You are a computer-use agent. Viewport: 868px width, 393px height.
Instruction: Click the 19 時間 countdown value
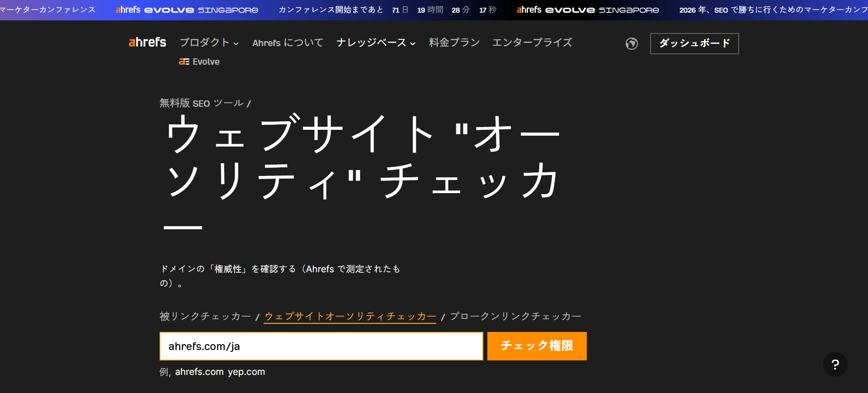[430, 10]
